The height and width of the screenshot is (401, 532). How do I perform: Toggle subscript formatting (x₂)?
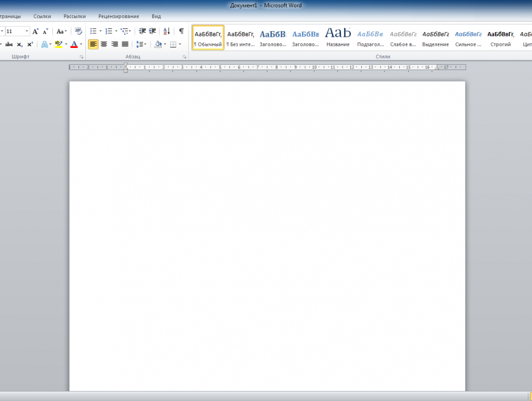[19, 44]
